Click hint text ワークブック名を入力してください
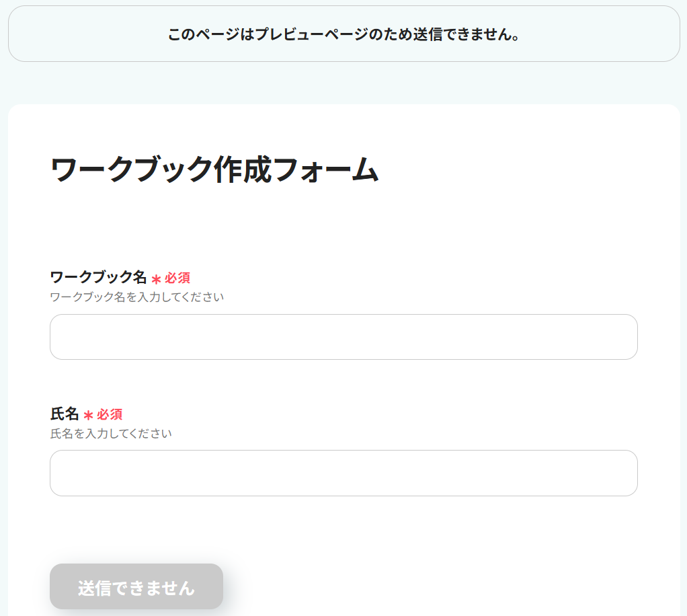Screen dimensions: 687x616 (136, 297)
